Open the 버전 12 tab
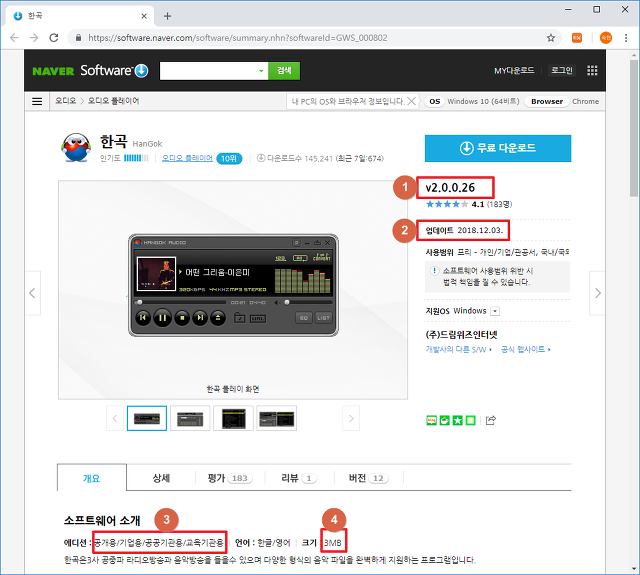This screenshot has height=575, width=640. [x=369, y=478]
